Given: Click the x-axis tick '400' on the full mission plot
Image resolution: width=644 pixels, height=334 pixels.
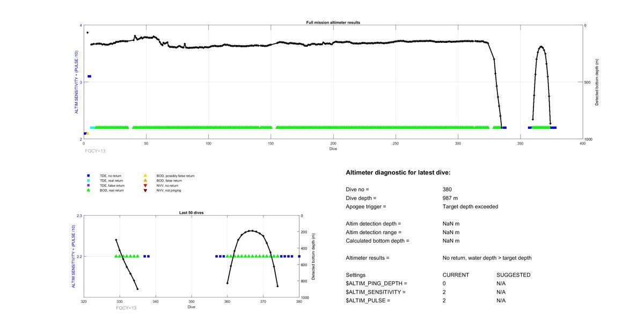Looking at the screenshot, I should 583,143.
